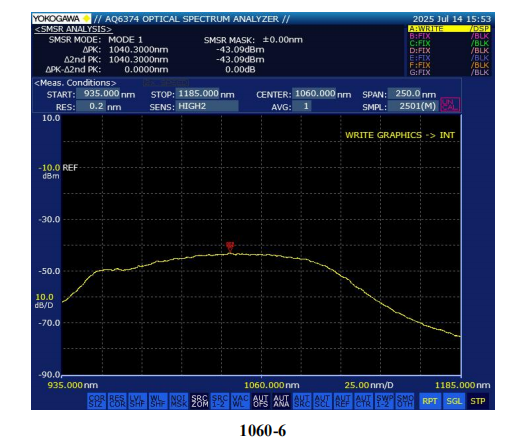
Task: Click the -50.0 y-axis label
Action: (x=49, y=271)
